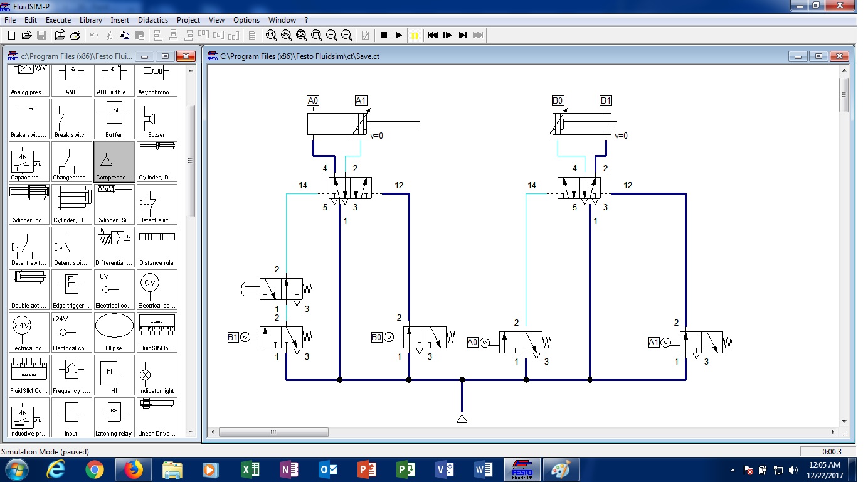Open the Didactics menu
This screenshot has height=482, width=868.
click(153, 20)
